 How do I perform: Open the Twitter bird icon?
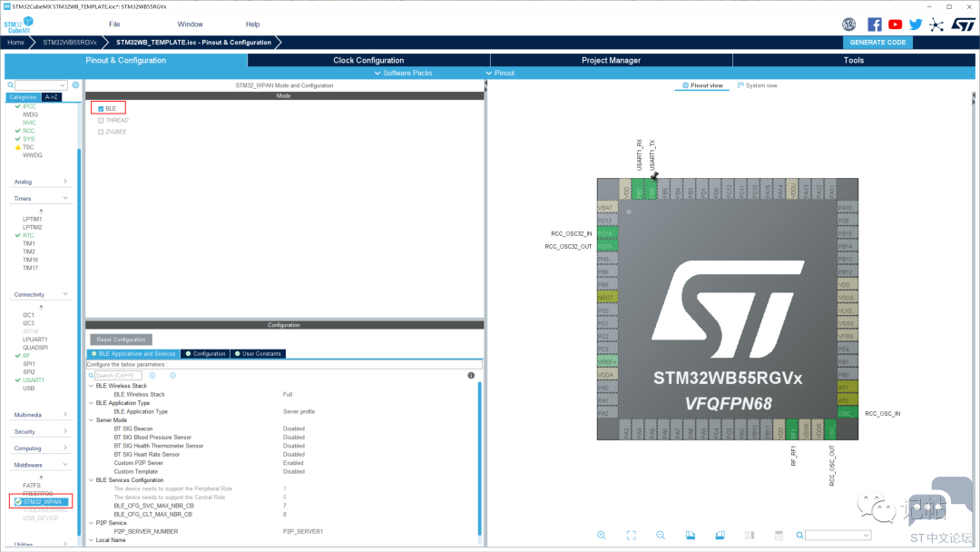(x=916, y=25)
